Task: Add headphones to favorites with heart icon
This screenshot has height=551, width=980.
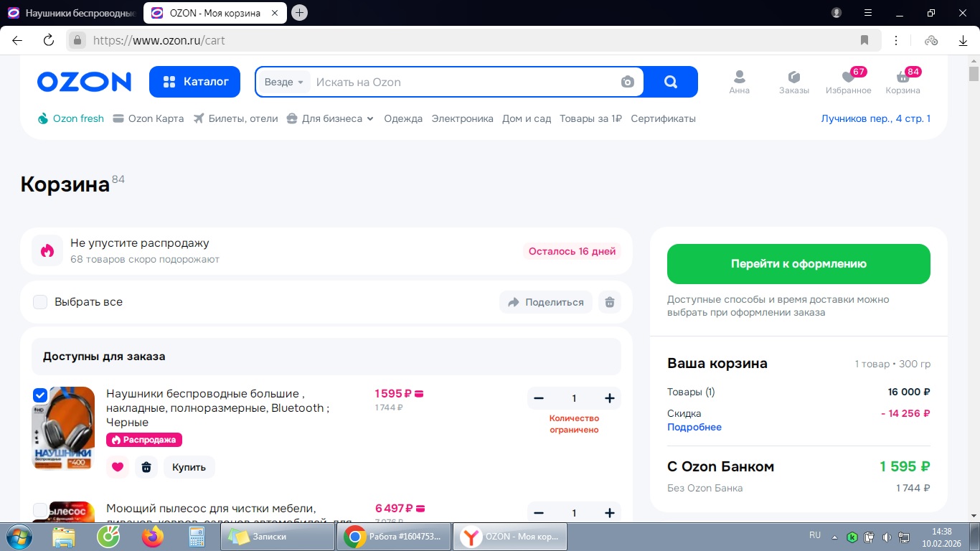Action: 118,467
